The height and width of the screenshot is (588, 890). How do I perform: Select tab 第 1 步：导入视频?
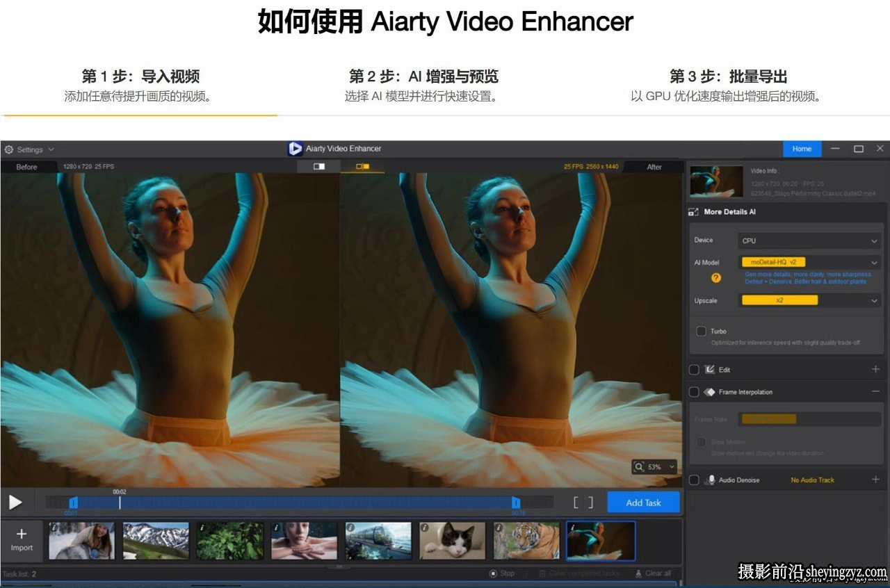coord(140,76)
